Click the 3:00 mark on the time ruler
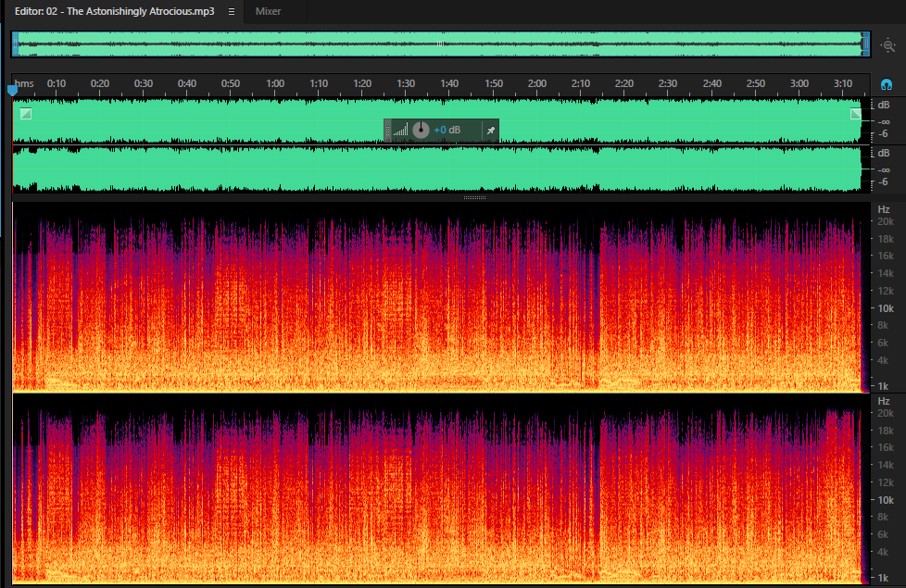 click(x=799, y=83)
